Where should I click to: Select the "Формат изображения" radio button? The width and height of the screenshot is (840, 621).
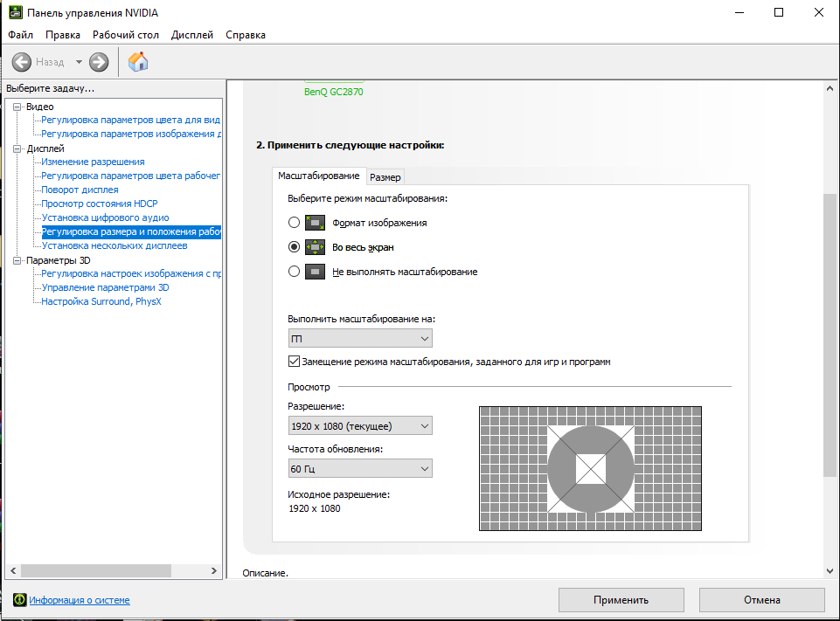(x=295, y=223)
